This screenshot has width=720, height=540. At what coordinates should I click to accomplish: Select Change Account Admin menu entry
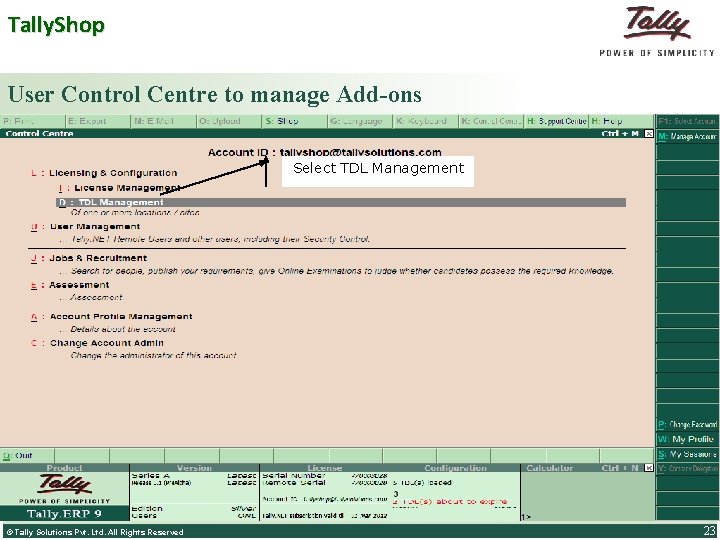point(97,343)
